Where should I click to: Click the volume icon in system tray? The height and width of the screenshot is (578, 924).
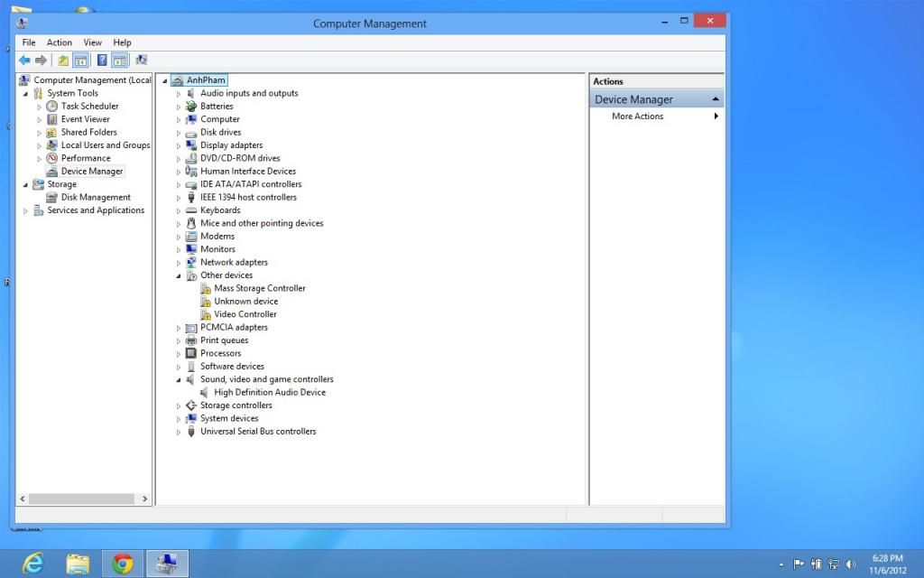click(x=850, y=564)
